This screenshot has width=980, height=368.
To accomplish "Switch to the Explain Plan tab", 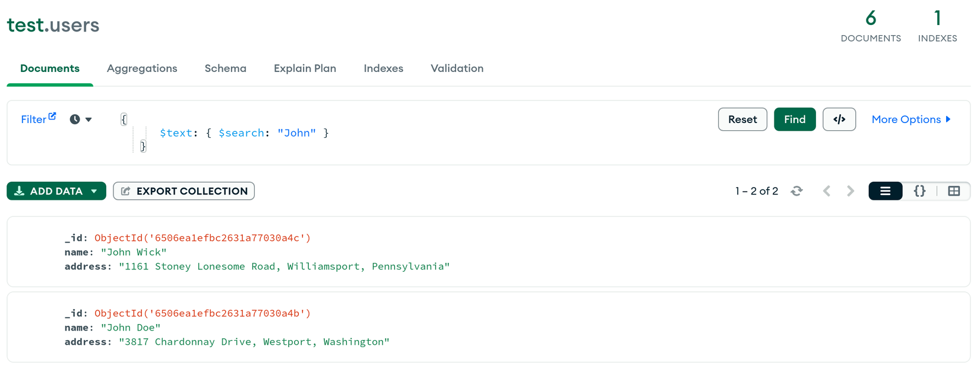I will point(305,68).
